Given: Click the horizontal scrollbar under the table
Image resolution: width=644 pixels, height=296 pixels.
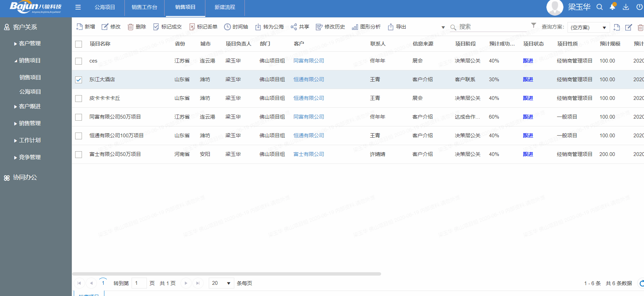Looking at the screenshot, I should pos(226,274).
